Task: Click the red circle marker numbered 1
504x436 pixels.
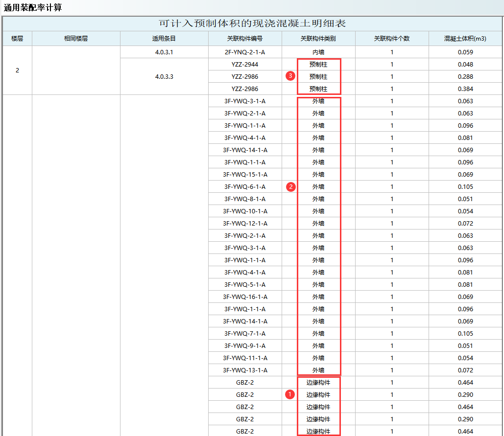Action: pyautogui.click(x=290, y=394)
